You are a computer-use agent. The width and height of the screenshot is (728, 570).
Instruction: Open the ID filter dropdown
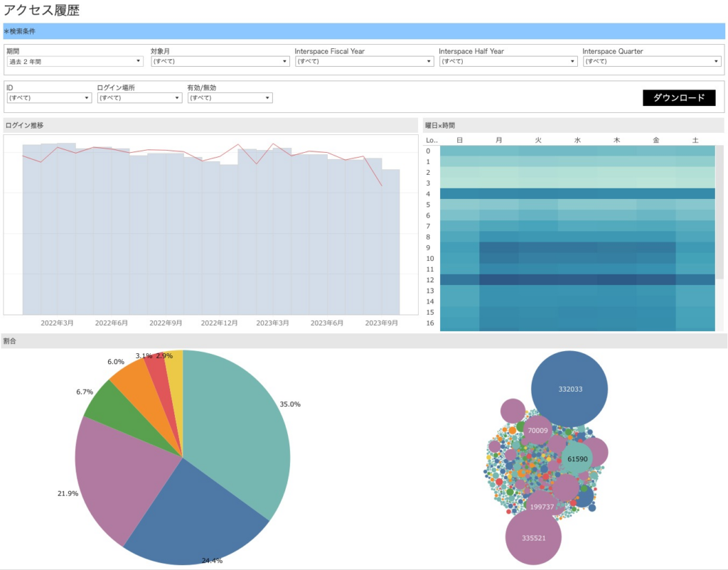click(x=48, y=98)
